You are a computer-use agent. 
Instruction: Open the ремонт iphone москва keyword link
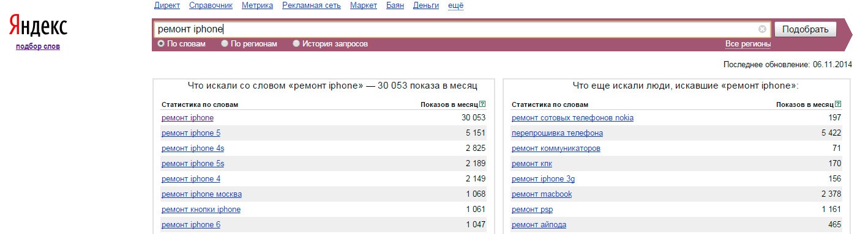tap(201, 194)
